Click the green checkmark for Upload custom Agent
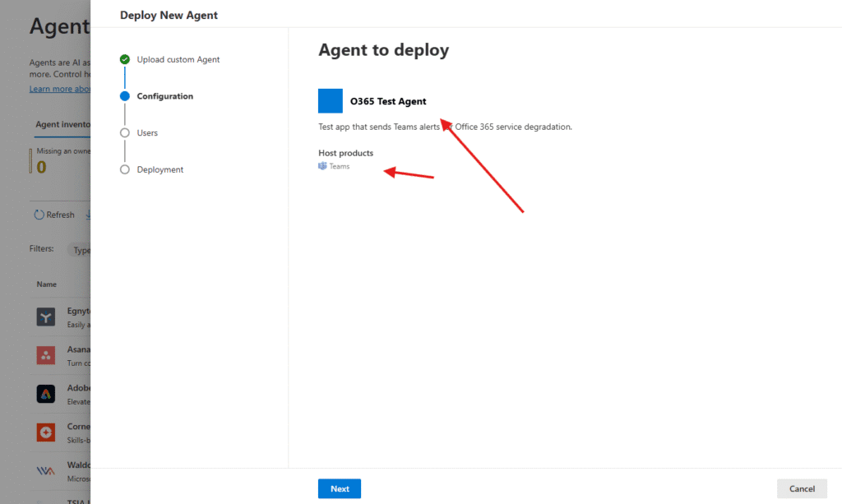This screenshot has width=842, height=504. 125,59
